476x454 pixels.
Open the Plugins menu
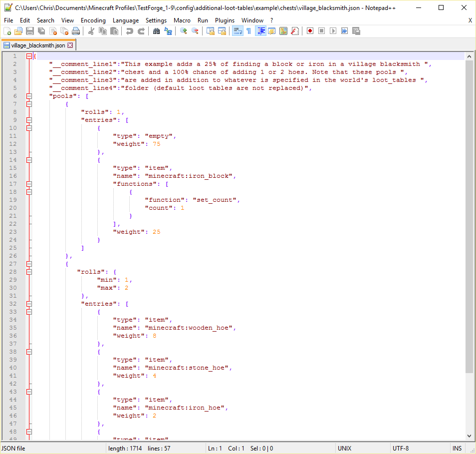pyautogui.click(x=225, y=20)
